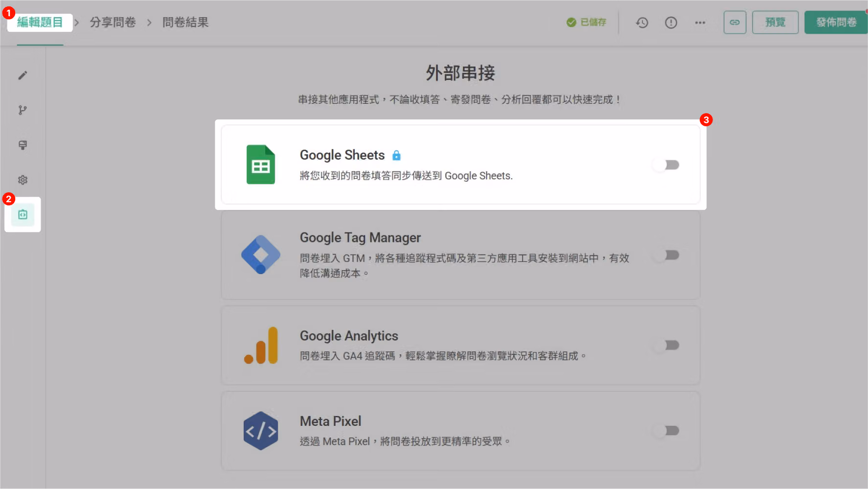Click the Google Tag Manager logo
The height and width of the screenshot is (489, 868).
pyautogui.click(x=261, y=255)
